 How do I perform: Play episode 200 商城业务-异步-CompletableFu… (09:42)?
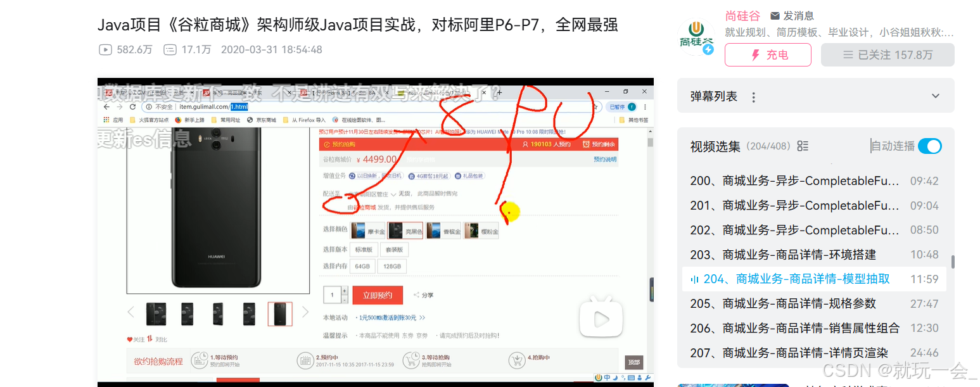click(814, 181)
